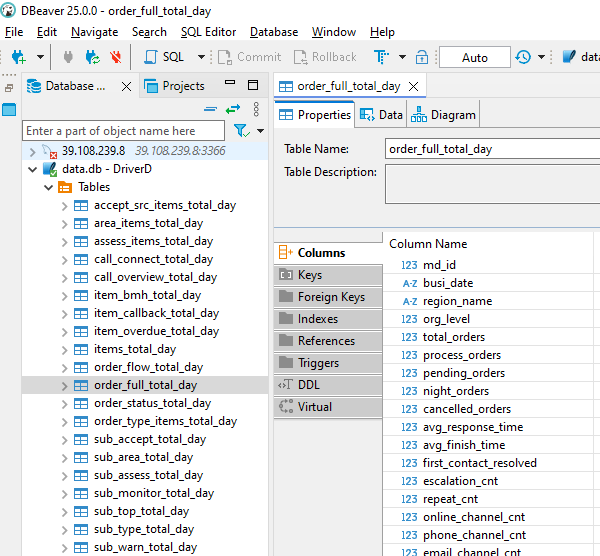Viewport: 600px width, 556px height.
Task: Open the transaction log dropdown arrow
Action: 541,57
